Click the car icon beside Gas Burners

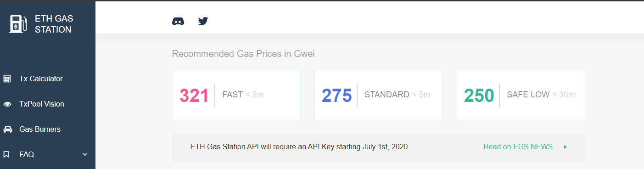[x=7, y=130]
